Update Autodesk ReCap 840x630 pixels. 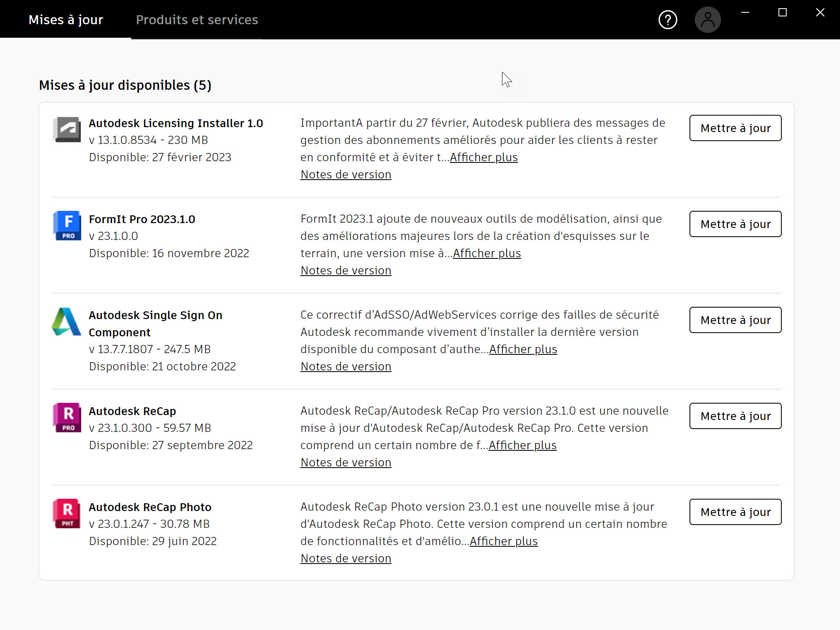point(735,416)
